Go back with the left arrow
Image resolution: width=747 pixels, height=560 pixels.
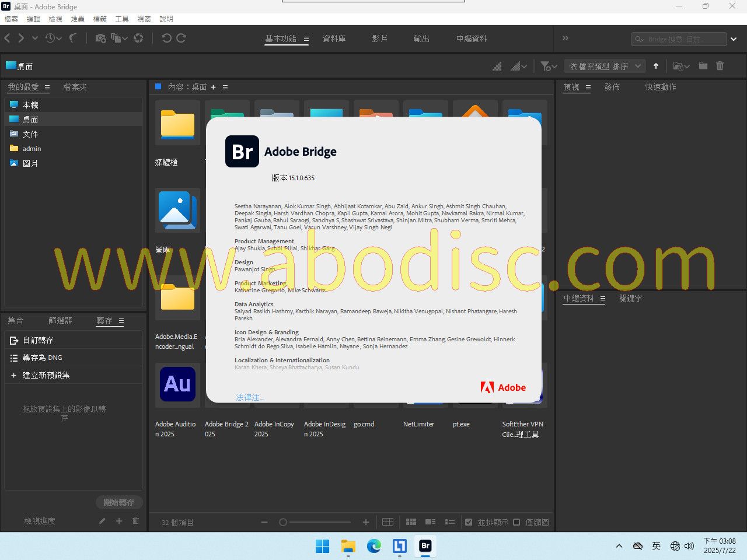[7, 38]
